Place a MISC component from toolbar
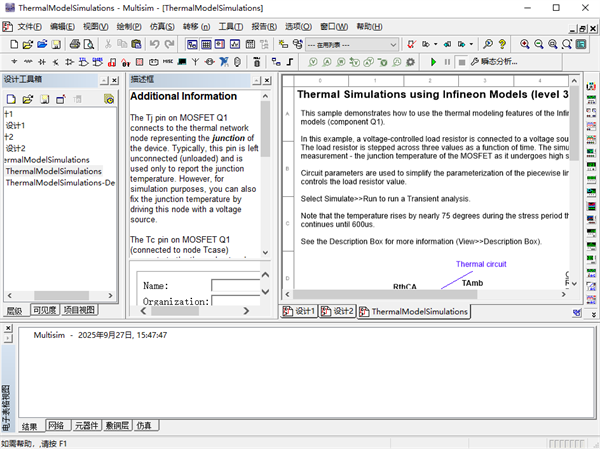This screenshot has height=449, width=600. pos(167,62)
